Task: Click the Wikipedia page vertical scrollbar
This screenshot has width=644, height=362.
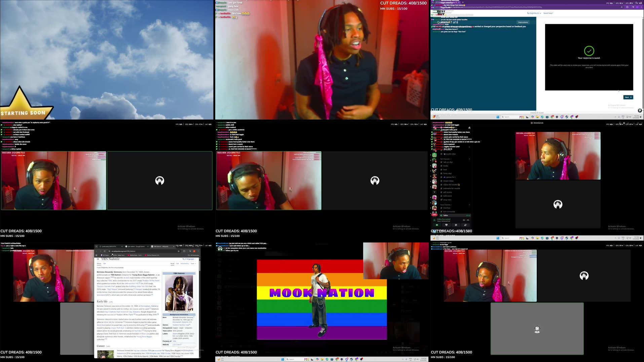Action: coord(199,266)
